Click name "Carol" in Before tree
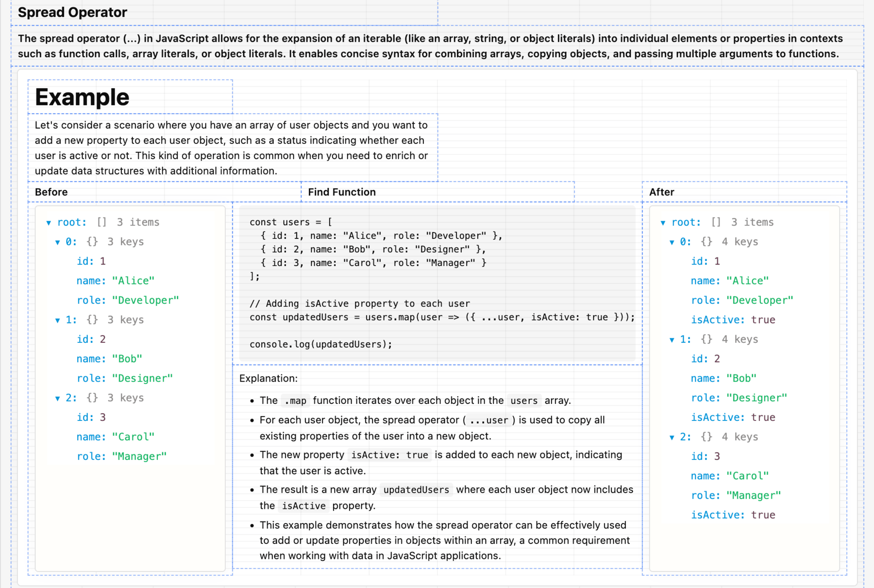Screen dimensions: 874x588 click(x=116, y=437)
